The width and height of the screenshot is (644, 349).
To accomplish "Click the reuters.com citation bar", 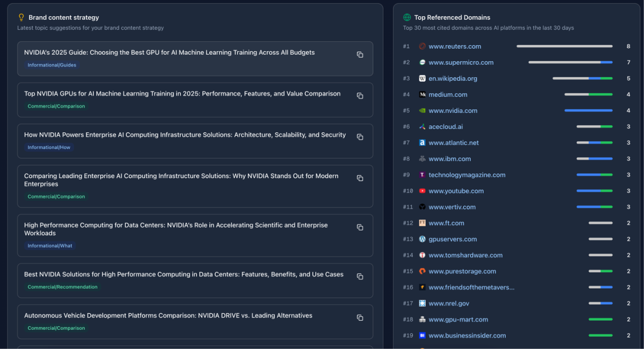I will [564, 46].
